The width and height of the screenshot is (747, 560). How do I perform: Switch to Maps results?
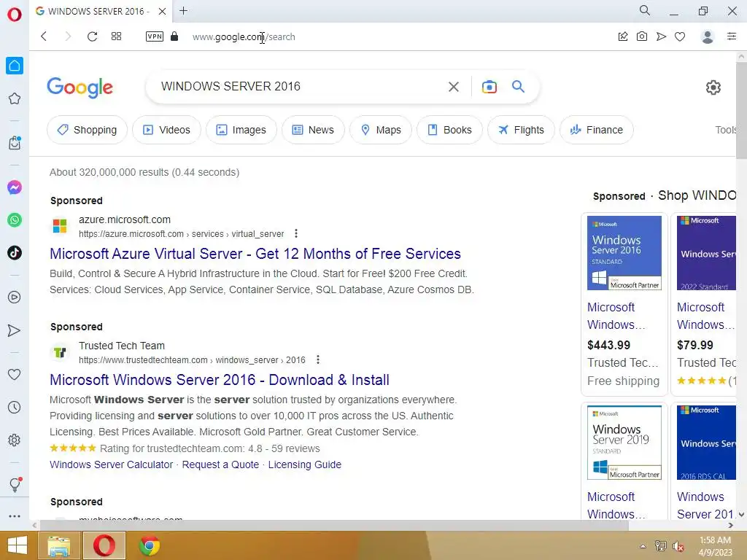pos(381,130)
